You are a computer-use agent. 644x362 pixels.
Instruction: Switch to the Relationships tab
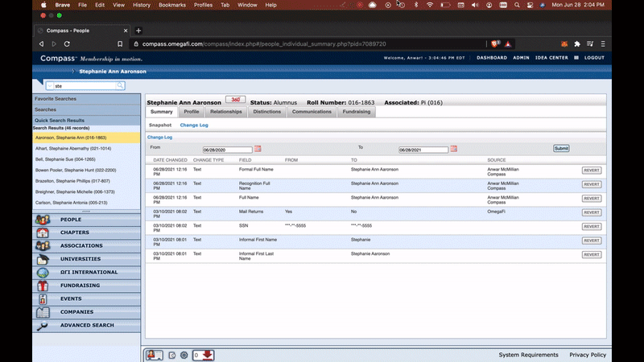click(x=226, y=112)
